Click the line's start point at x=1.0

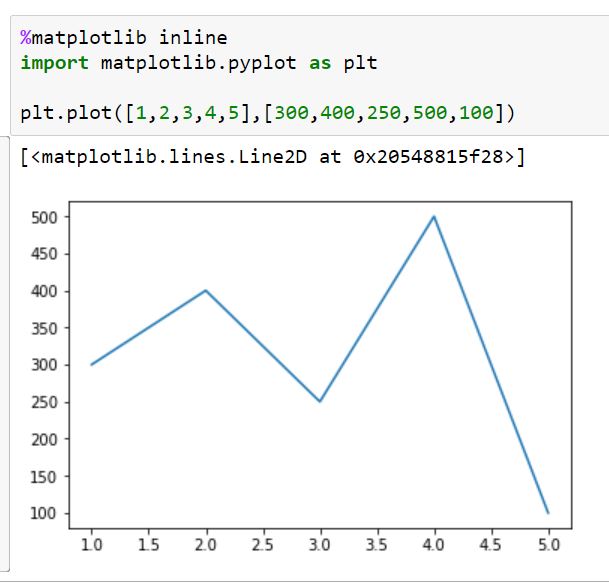tap(91, 364)
